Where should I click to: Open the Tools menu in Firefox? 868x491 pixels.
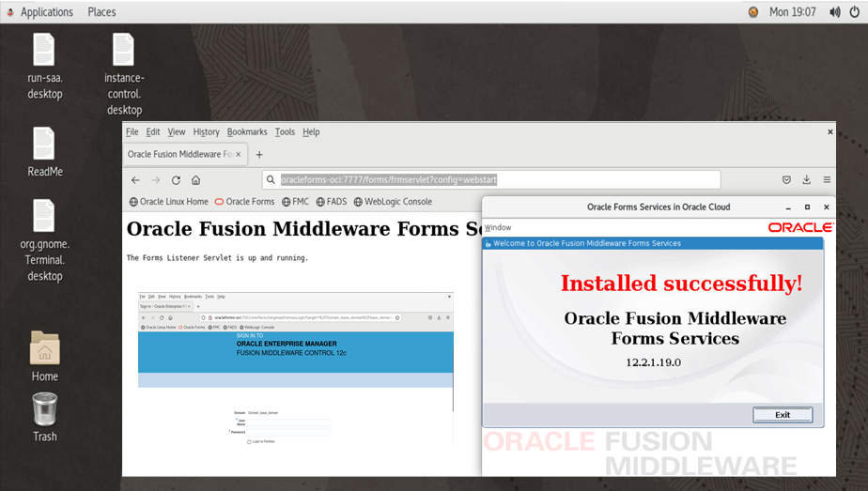tap(285, 131)
